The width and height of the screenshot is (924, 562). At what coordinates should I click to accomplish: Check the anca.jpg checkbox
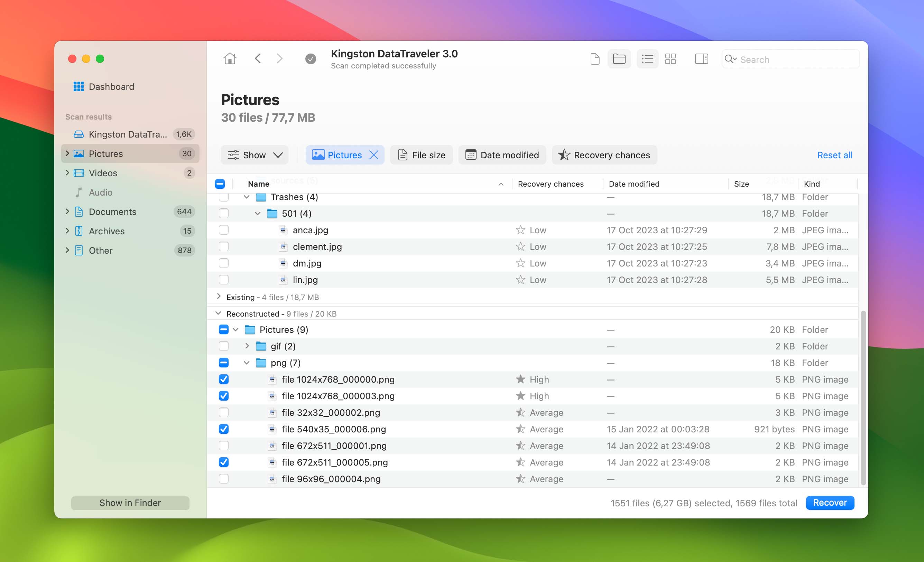coord(223,230)
